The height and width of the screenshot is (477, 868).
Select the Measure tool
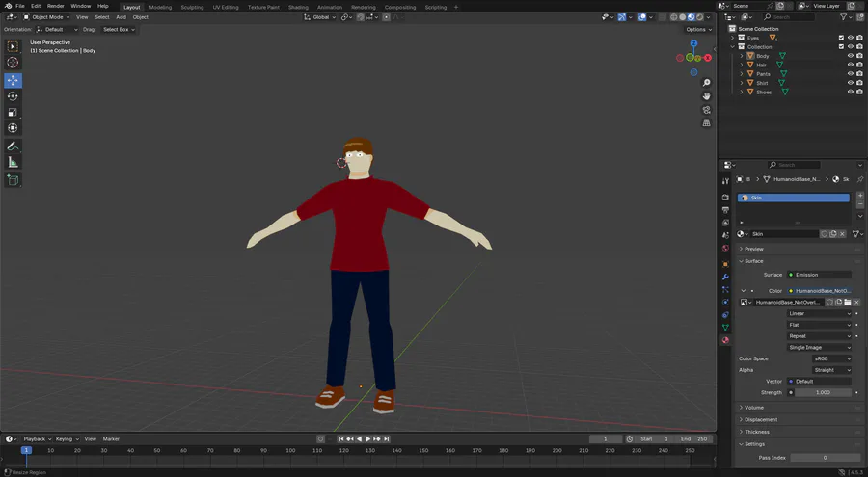(13, 162)
